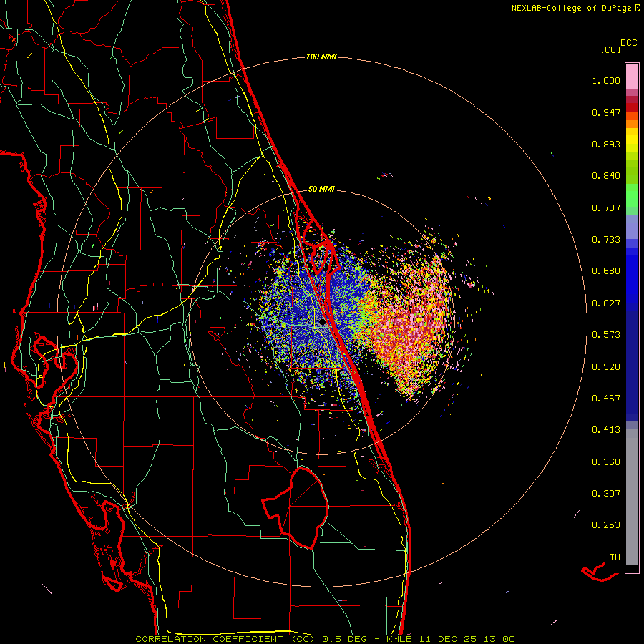This screenshot has height=644, width=644.
Task: Click the 0.947 legend value
Action: coord(606,112)
